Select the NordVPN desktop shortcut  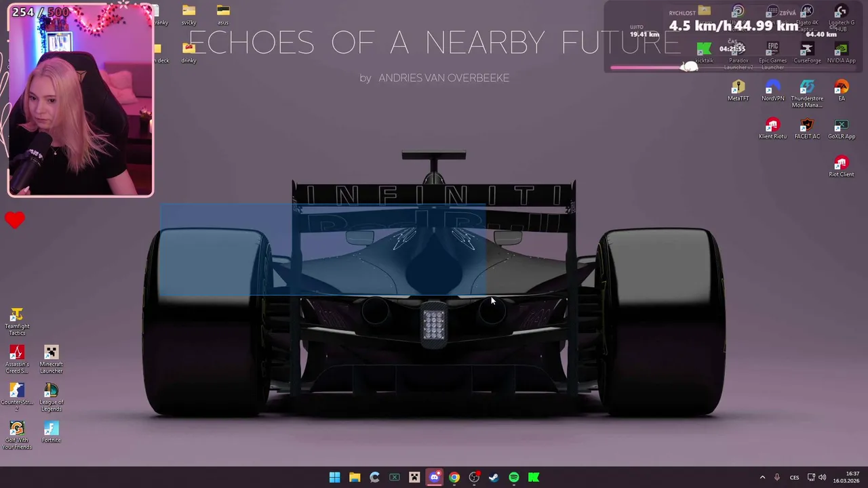[x=772, y=91]
